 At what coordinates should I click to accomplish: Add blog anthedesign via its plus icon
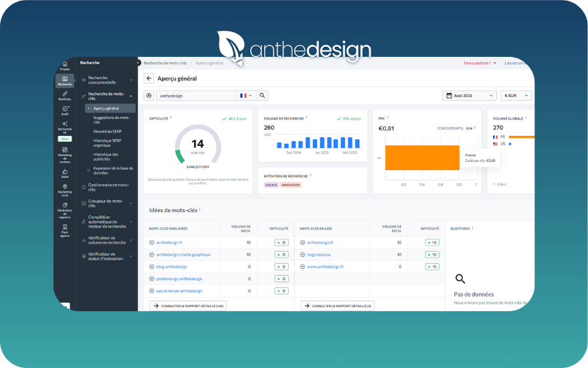152,267
